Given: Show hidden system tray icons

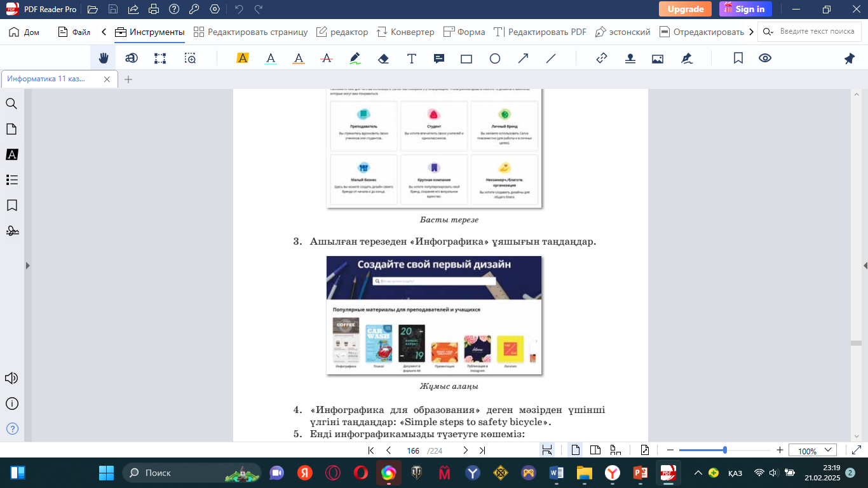Looking at the screenshot, I should click(x=698, y=473).
